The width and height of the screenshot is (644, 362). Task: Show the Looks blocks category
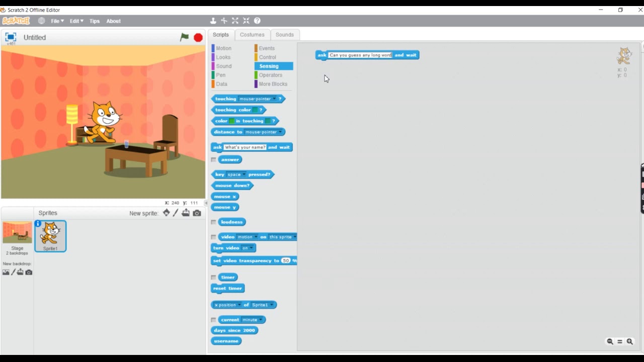[x=223, y=57]
